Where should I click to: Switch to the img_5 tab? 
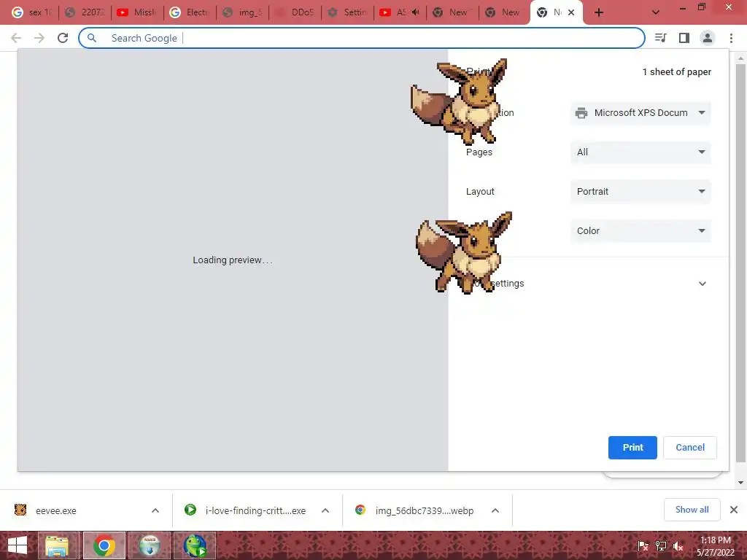coord(242,12)
